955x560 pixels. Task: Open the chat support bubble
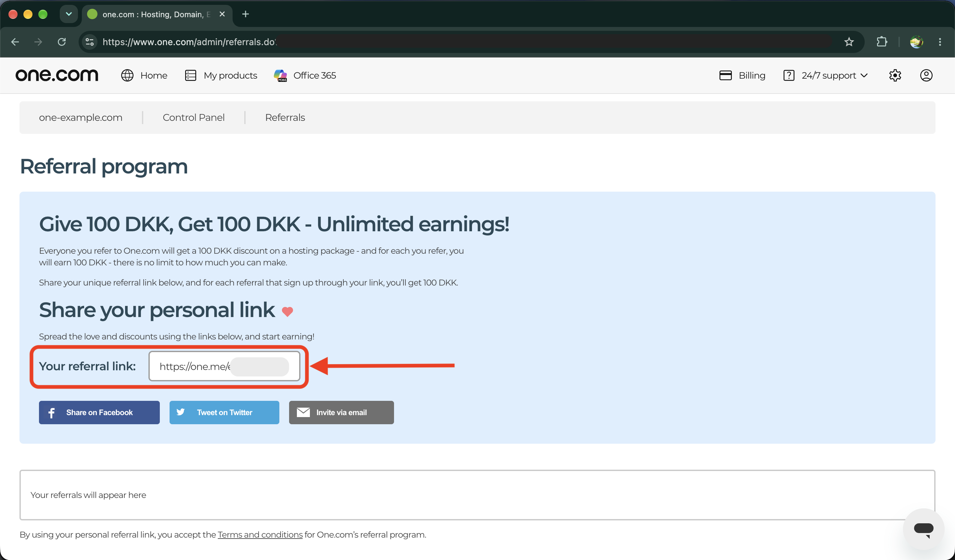pos(923,529)
